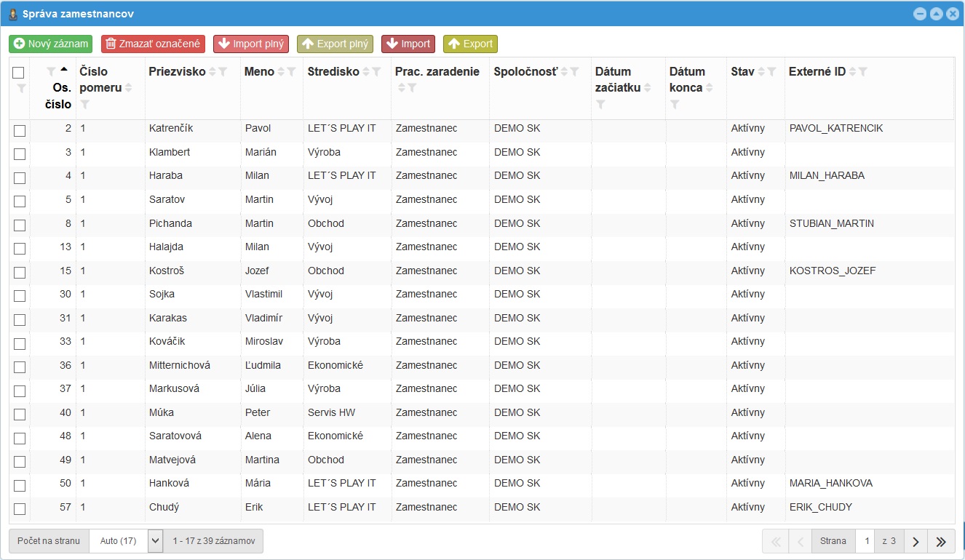
Task: Mark the checkbox for Hanková Mária
Action: coord(20,486)
